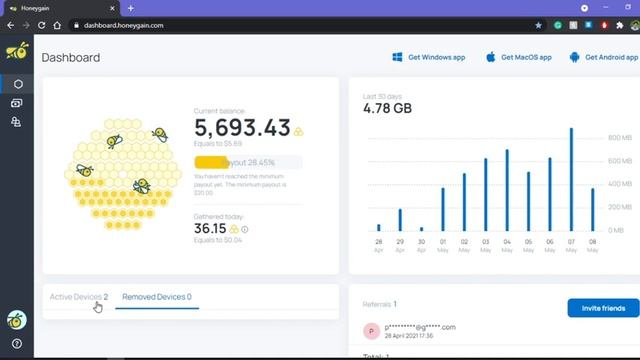Open the transactions wallet sidebar icon
640x360 pixels.
[x=16, y=103]
